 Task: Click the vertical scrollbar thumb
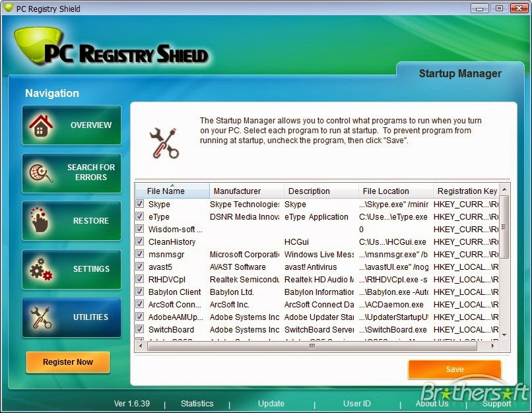(504, 227)
